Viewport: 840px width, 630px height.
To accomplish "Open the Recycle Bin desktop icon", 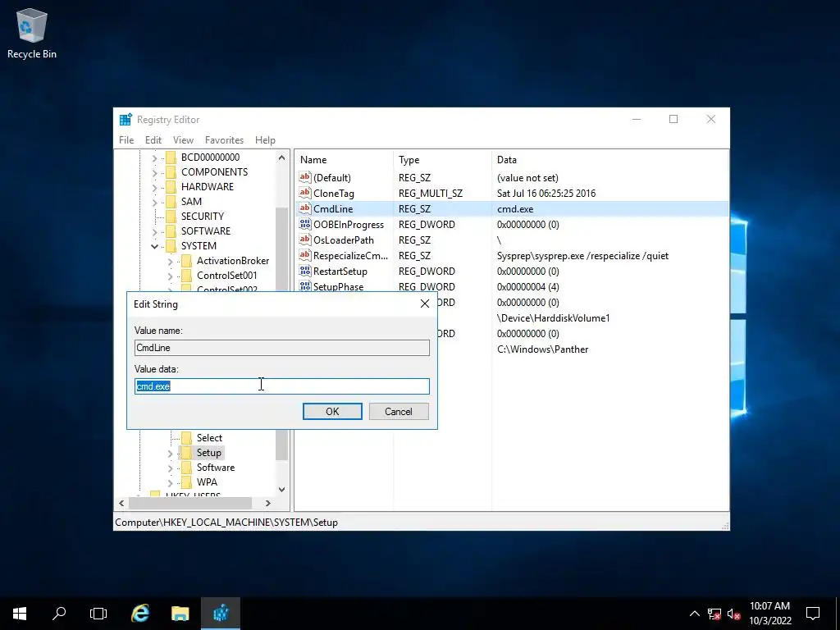I will tap(32, 33).
